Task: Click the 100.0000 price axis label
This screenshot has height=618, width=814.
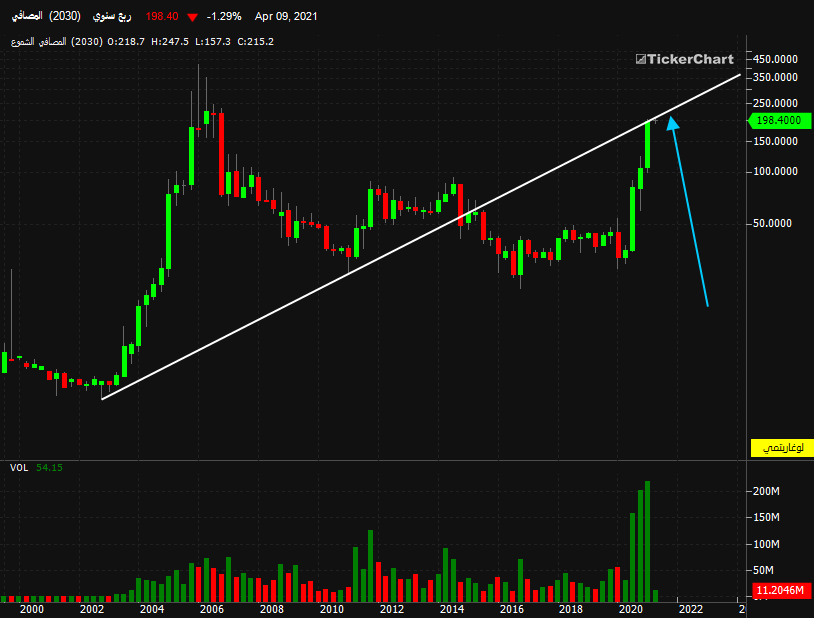Action: point(775,171)
